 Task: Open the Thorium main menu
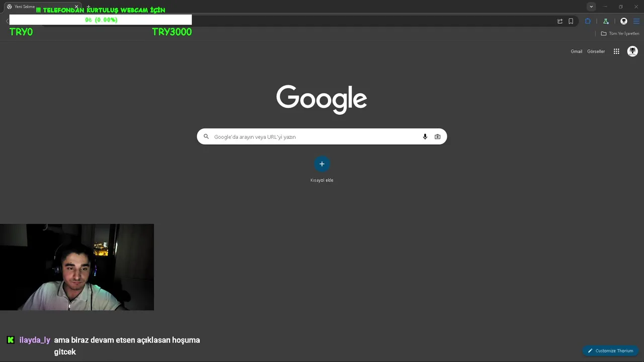click(x=636, y=21)
